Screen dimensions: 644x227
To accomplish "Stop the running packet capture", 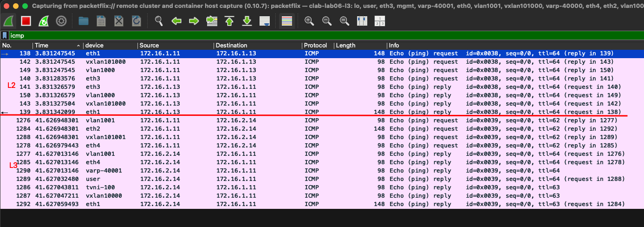I will click(x=26, y=21).
